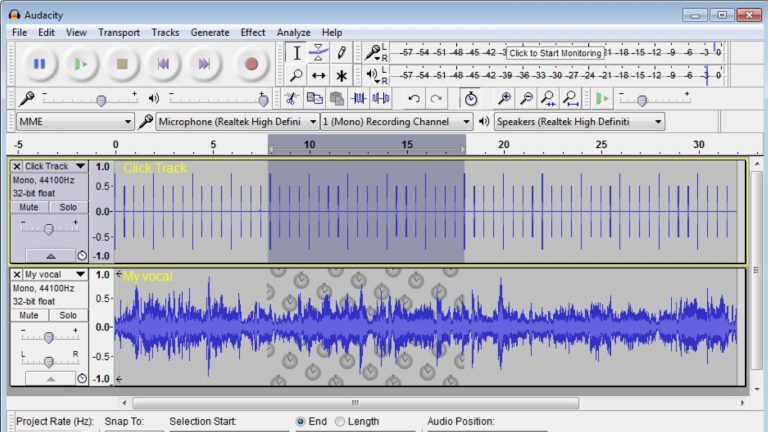Open the File menu
Viewport: 768px width, 432px height.
click(20, 33)
